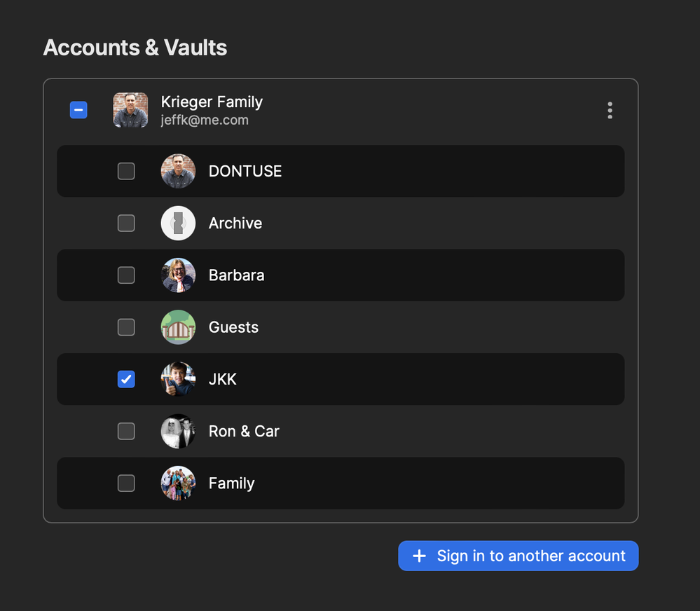Click Sign in to another account
Image resolution: width=700 pixels, height=611 pixels.
[x=518, y=556]
